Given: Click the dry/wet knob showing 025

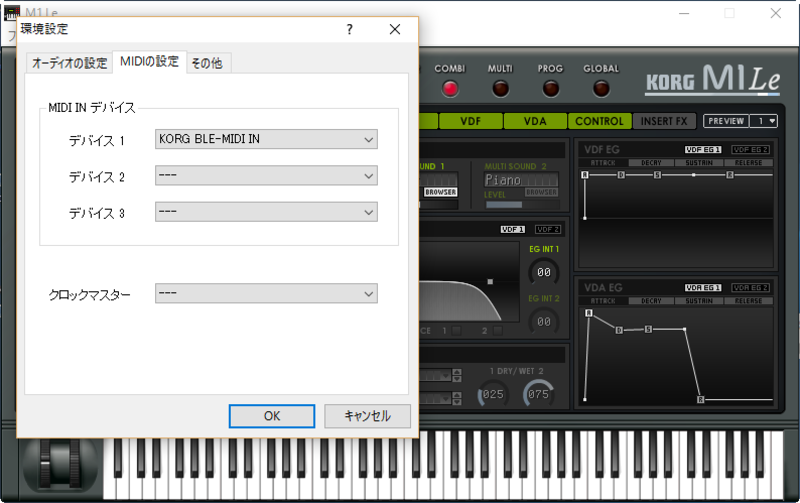Looking at the screenshot, I should (493, 394).
